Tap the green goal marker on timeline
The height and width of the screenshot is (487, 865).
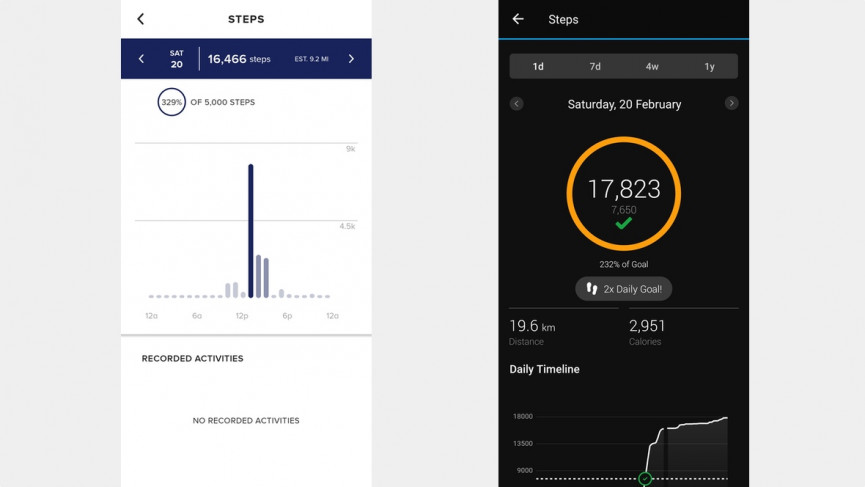pos(645,479)
